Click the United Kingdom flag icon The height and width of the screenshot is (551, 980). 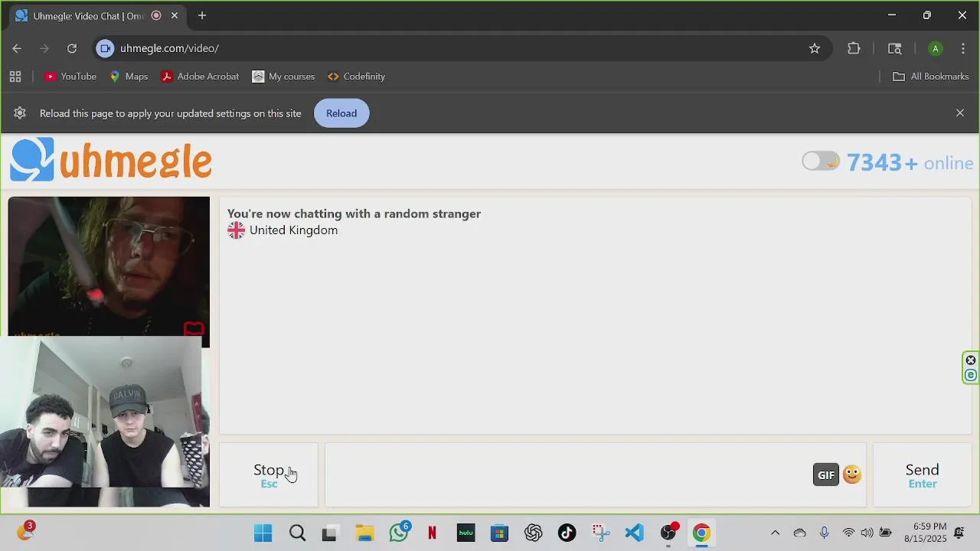pos(236,230)
